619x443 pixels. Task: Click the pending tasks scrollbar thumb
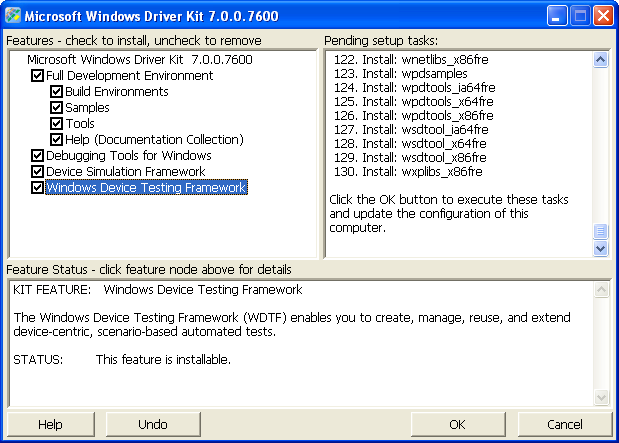(600, 231)
